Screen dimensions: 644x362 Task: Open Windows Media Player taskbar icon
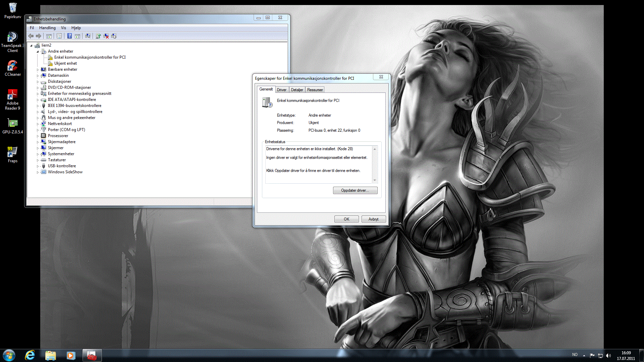71,355
